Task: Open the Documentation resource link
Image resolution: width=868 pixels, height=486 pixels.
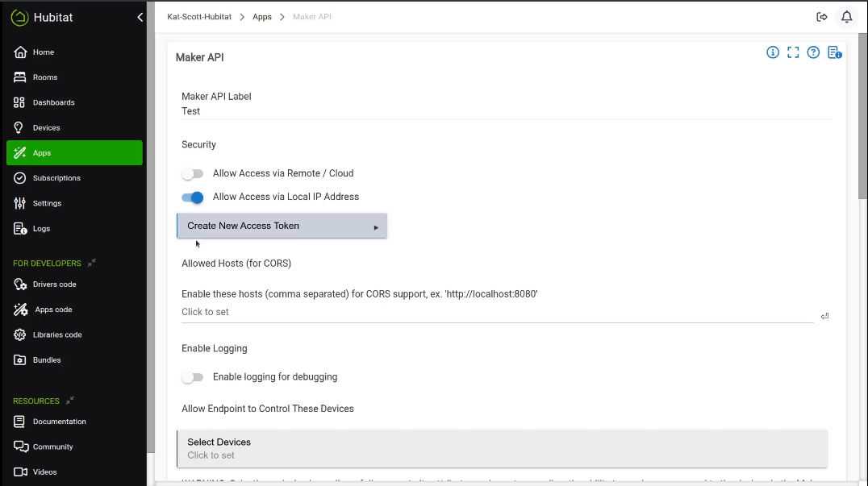Action: pyautogui.click(x=59, y=422)
